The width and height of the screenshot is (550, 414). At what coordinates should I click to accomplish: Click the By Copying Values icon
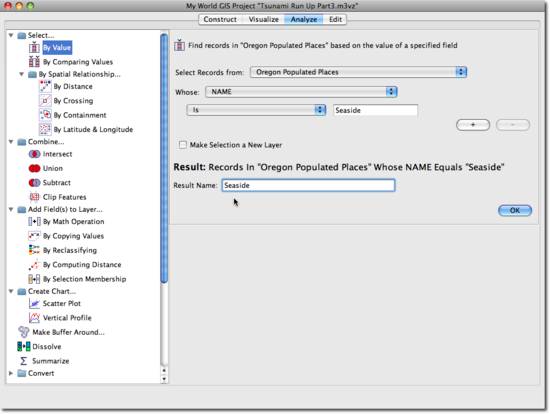(34, 236)
